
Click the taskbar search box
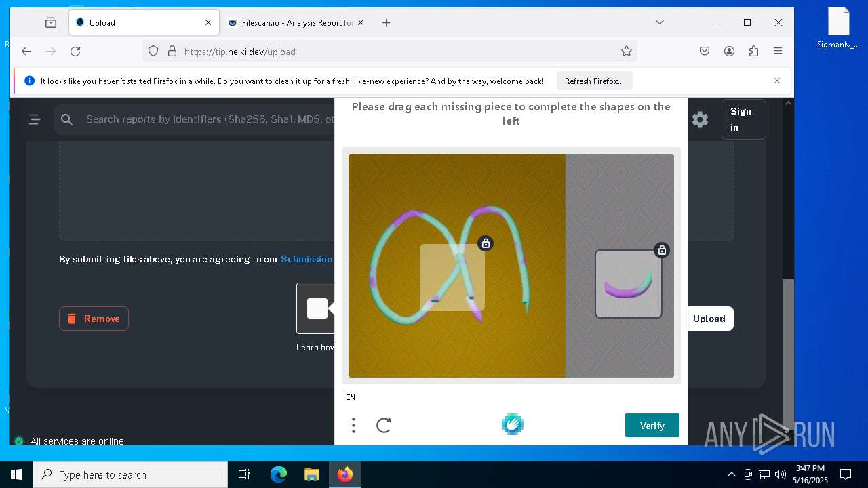point(130,474)
